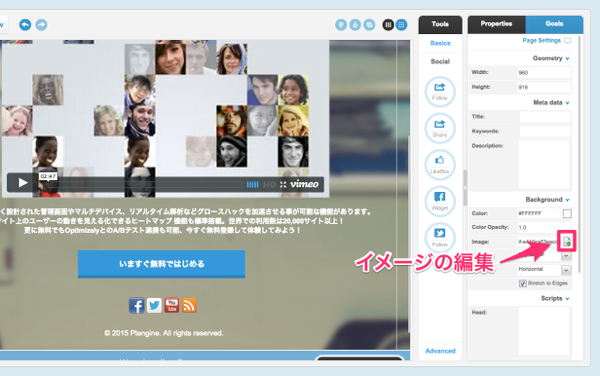Viewport: 600px width, 376px height.
Task: Click the background Color hex field
Action: click(539, 213)
